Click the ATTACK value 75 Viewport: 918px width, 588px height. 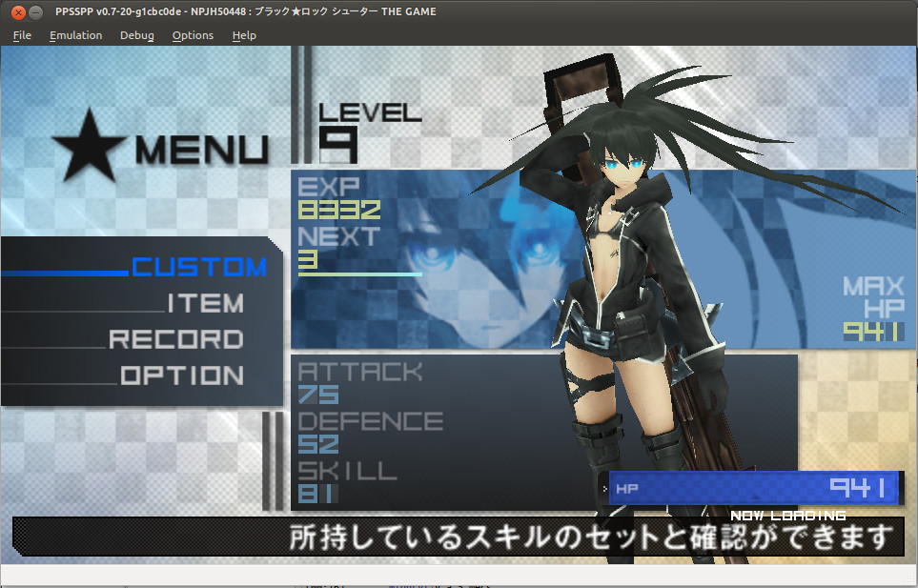tap(317, 395)
